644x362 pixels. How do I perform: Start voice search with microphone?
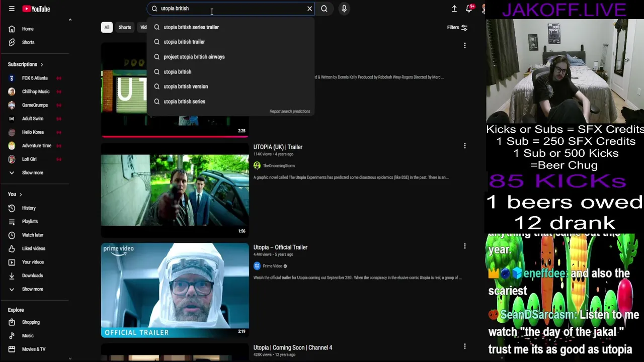pyautogui.click(x=344, y=9)
